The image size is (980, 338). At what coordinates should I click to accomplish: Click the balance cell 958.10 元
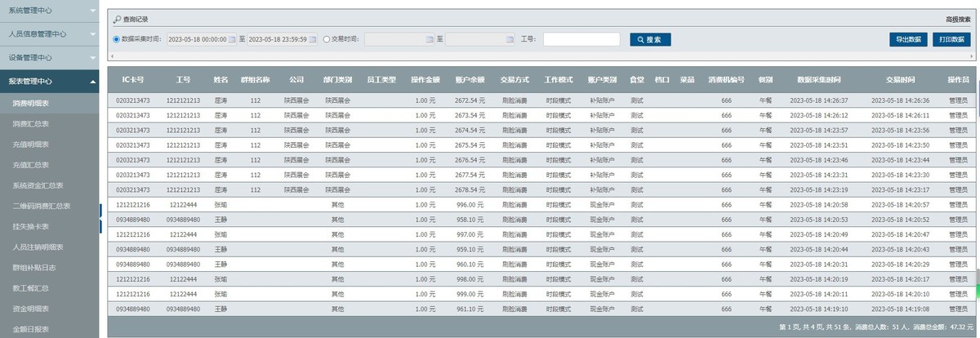(x=471, y=219)
